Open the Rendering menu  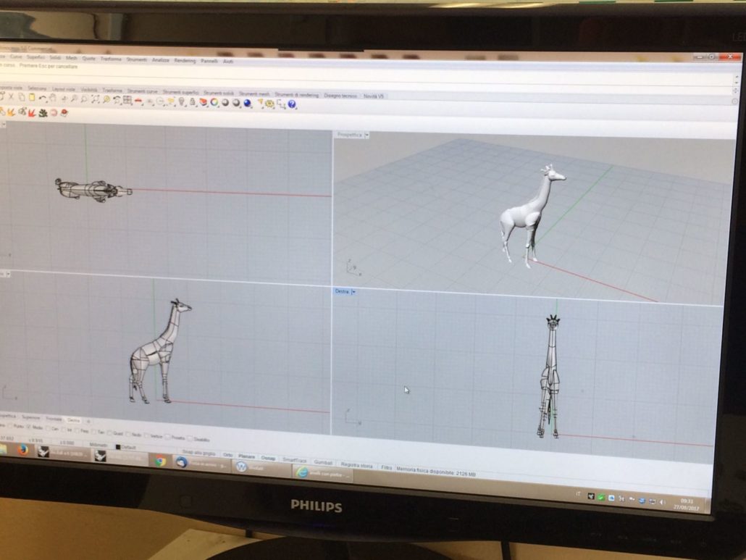pos(185,61)
